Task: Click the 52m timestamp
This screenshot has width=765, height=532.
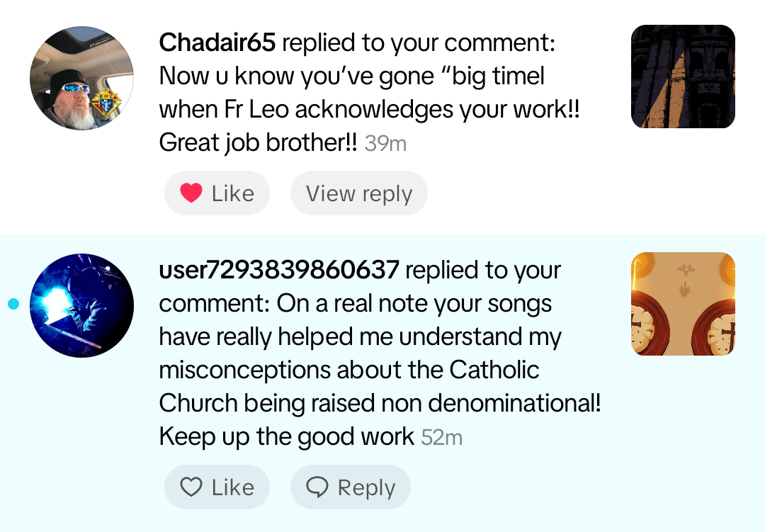Action: click(441, 438)
